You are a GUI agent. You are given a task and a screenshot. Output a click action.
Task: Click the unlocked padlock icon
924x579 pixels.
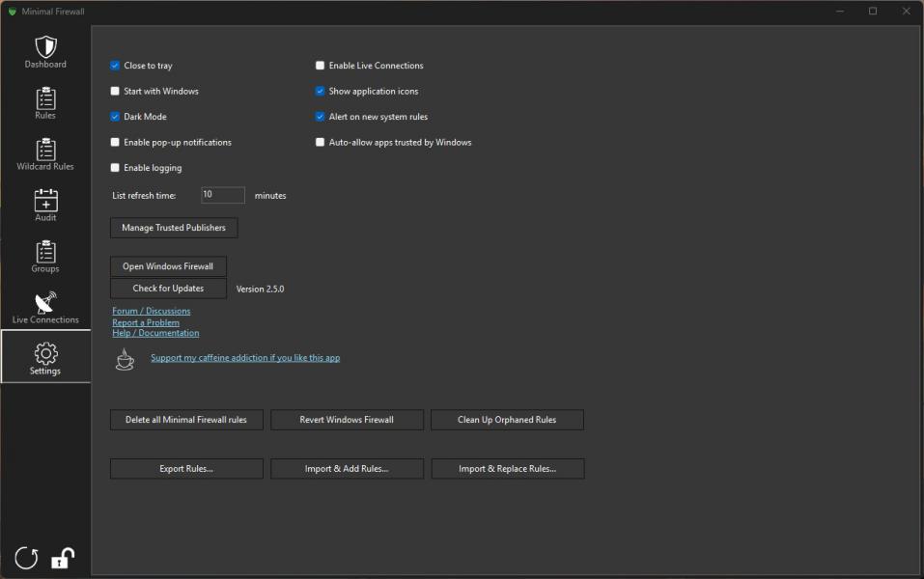tap(63, 558)
